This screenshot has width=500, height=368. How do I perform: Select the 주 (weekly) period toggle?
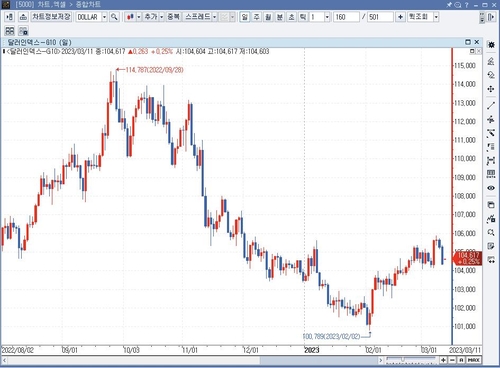pyautogui.click(x=256, y=17)
